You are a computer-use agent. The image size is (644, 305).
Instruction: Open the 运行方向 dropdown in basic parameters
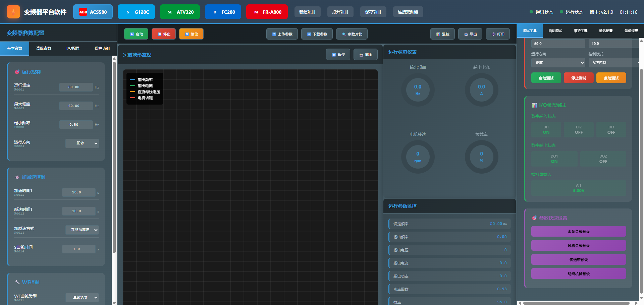(82, 143)
